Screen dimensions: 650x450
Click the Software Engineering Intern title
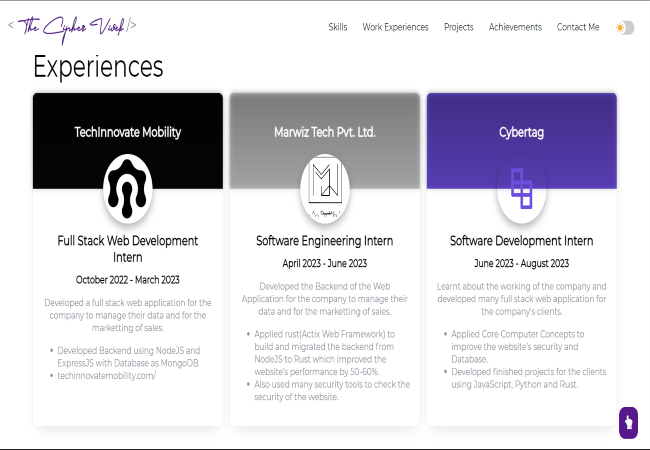click(324, 241)
